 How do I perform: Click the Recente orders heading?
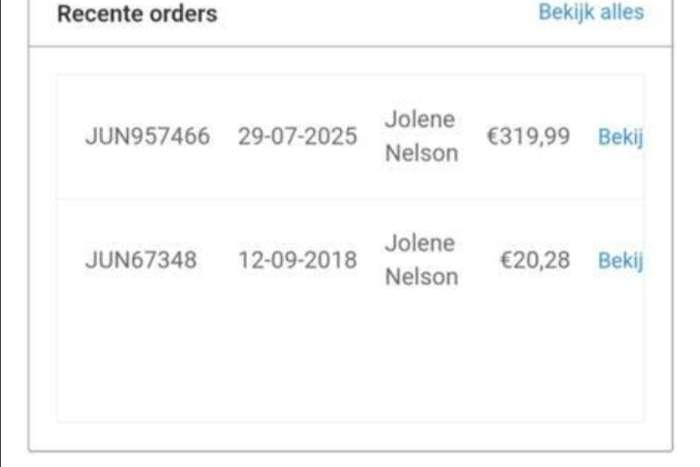137,14
